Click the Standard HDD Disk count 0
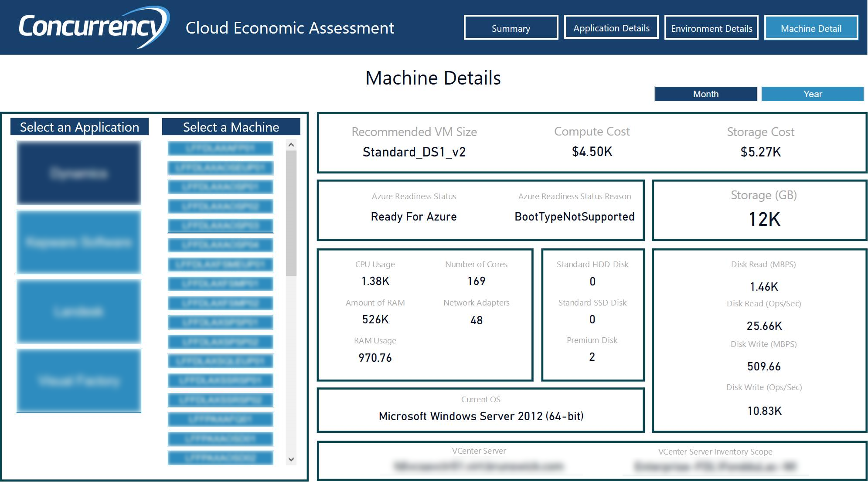The image size is (868, 482). click(x=592, y=282)
